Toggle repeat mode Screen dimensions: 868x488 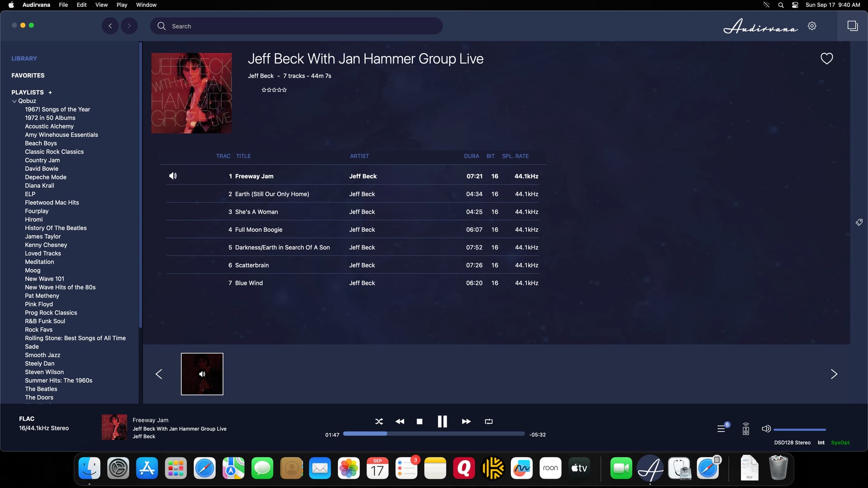(x=489, y=421)
